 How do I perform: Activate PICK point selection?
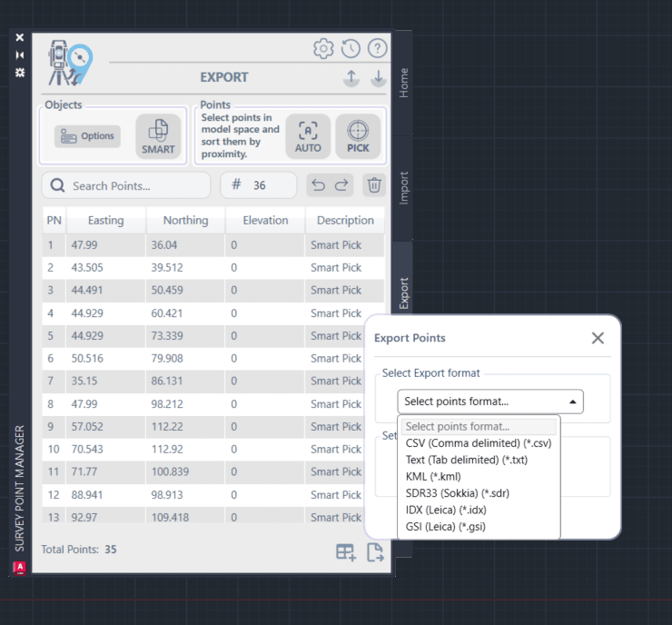click(x=358, y=138)
